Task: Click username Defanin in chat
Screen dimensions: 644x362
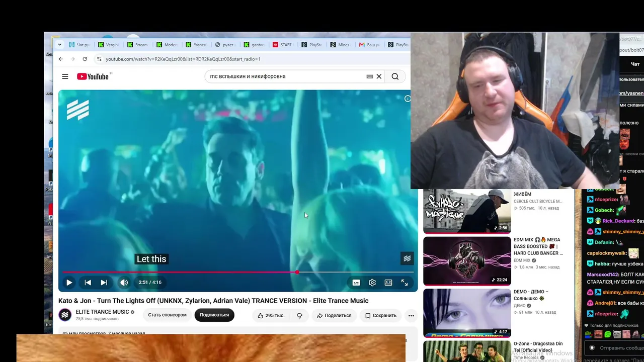Action: click(x=604, y=242)
